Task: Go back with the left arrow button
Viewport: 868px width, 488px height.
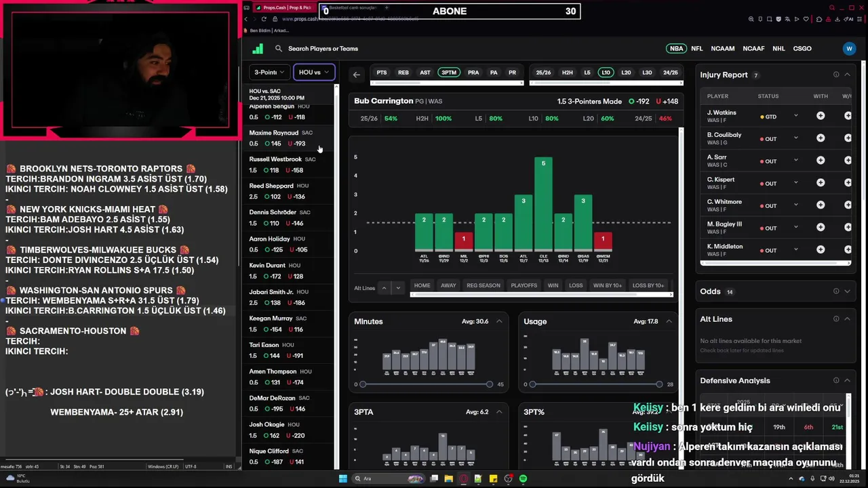Action: click(357, 75)
